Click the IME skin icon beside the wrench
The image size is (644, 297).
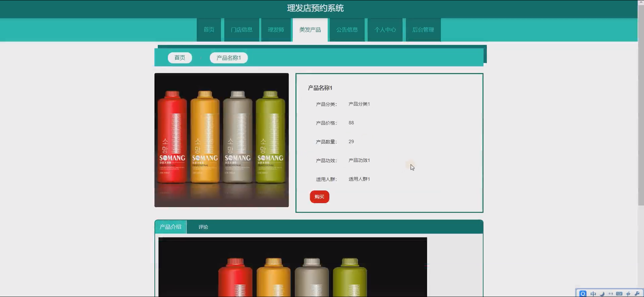(628, 294)
